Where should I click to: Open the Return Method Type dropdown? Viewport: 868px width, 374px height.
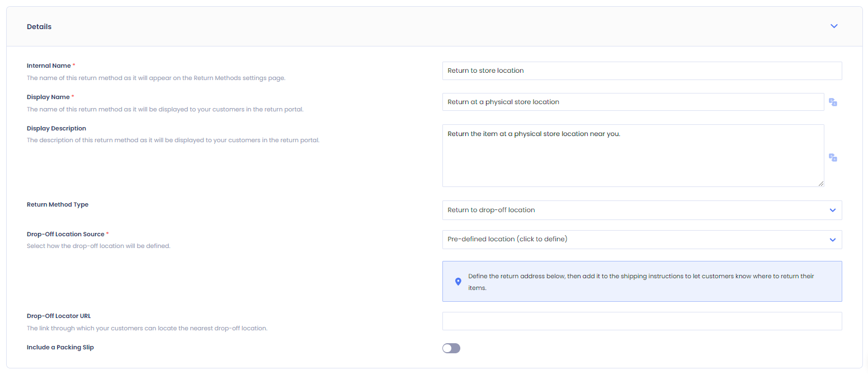tap(642, 210)
